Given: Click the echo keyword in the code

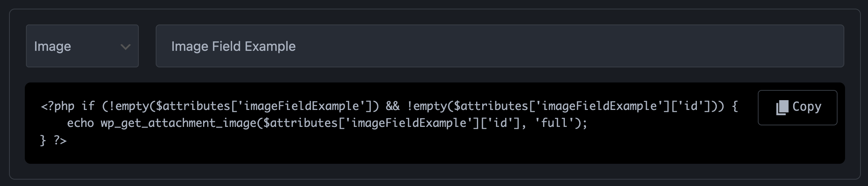Looking at the screenshot, I should (80, 123).
